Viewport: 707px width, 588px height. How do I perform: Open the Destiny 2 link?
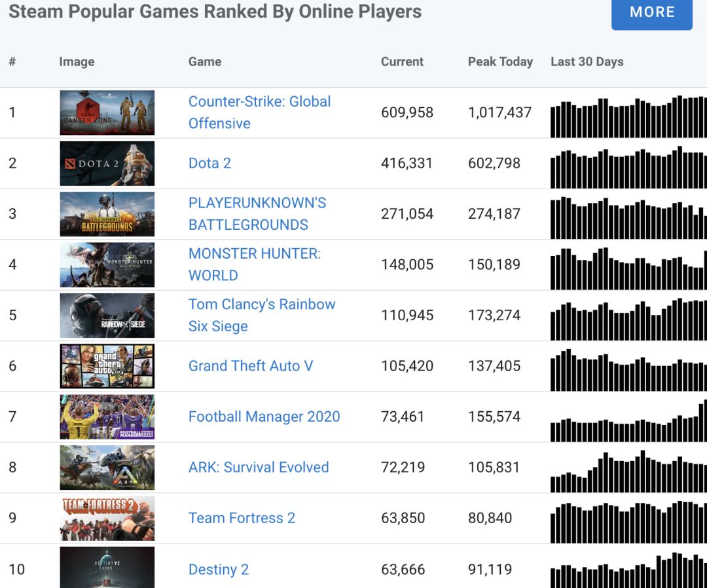pyautogui.click(x=219, y=570)
